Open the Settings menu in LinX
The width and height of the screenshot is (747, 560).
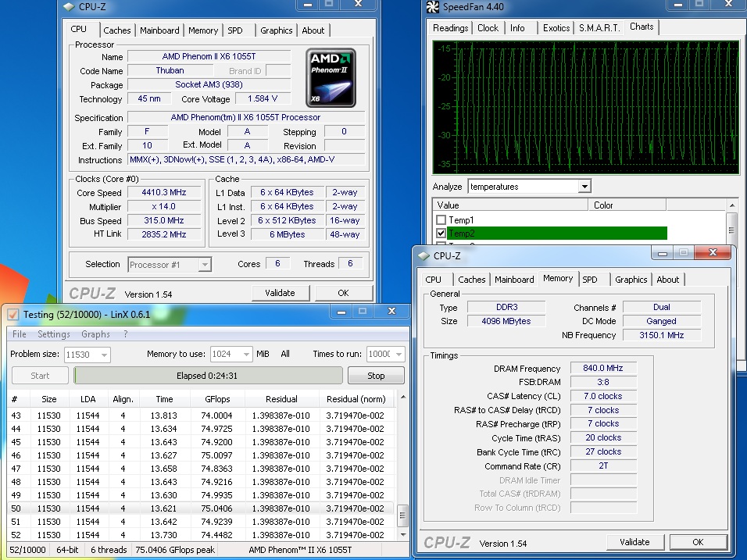click(54, 334)
